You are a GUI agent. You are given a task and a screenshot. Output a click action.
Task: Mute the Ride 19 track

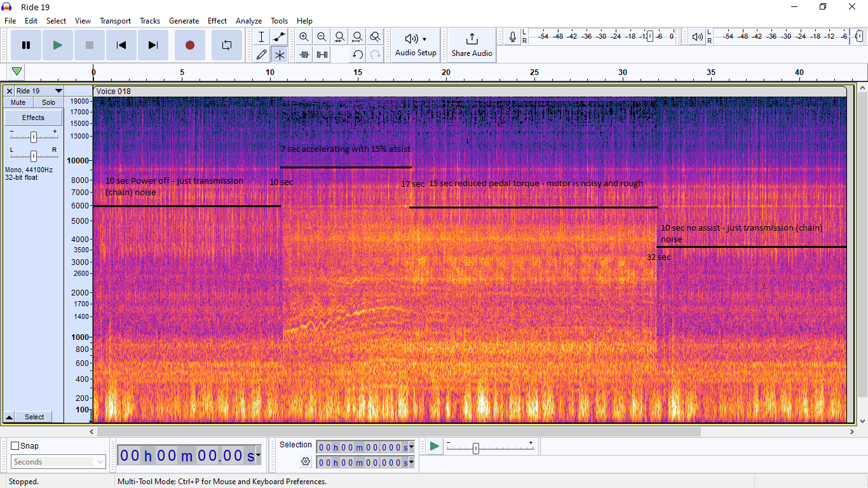click(18, 102)
